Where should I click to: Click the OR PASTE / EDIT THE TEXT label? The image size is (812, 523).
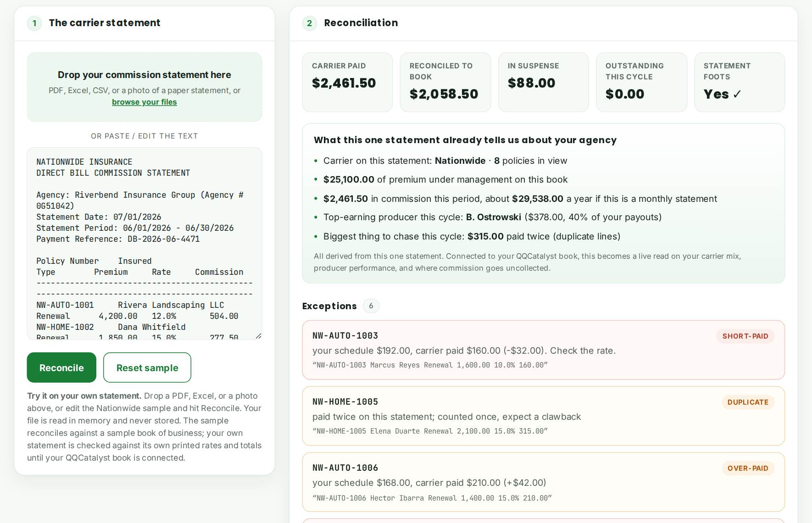[145, 136]
